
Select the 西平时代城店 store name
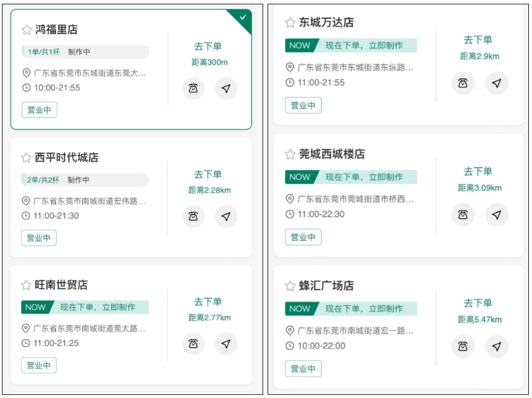coord(67,157)
